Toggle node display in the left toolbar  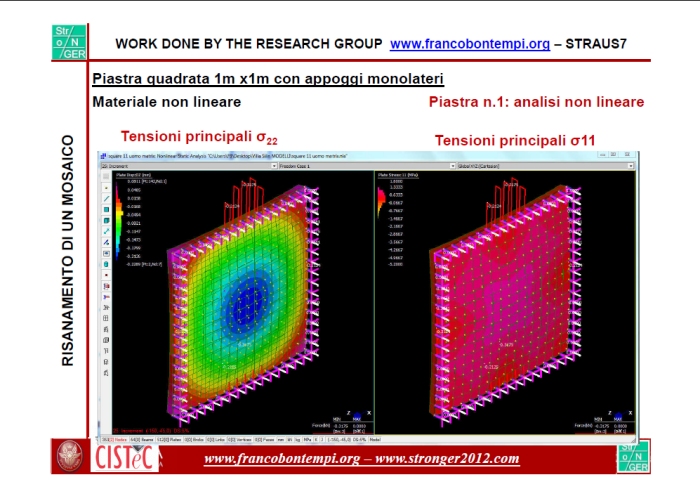point(106,187)
